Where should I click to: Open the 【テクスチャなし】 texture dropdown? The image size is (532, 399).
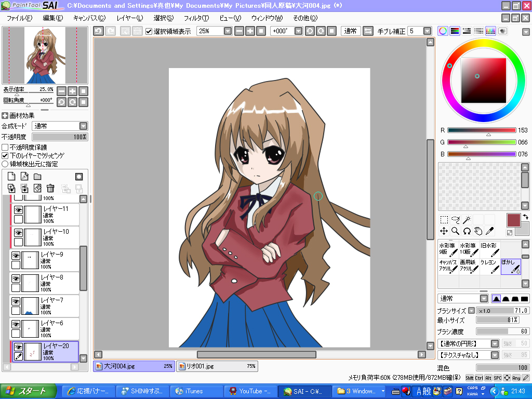click(x=495, y=355)
